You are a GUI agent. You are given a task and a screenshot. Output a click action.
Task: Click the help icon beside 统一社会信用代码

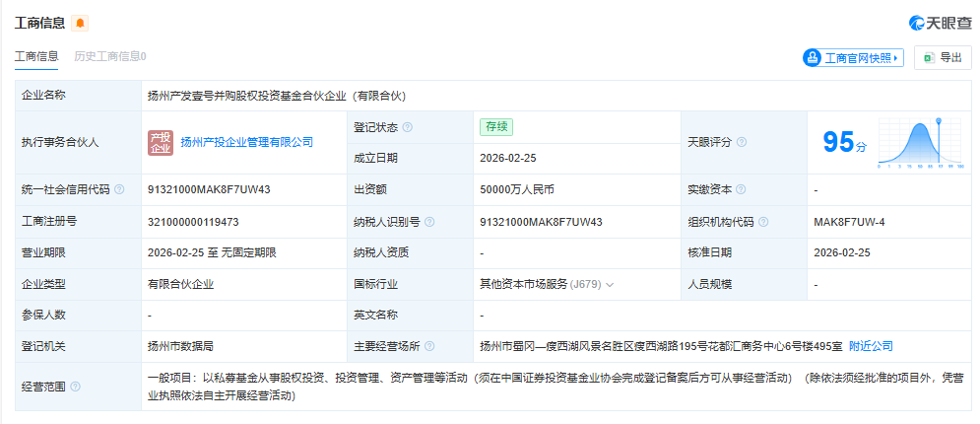tap(119, 189)
